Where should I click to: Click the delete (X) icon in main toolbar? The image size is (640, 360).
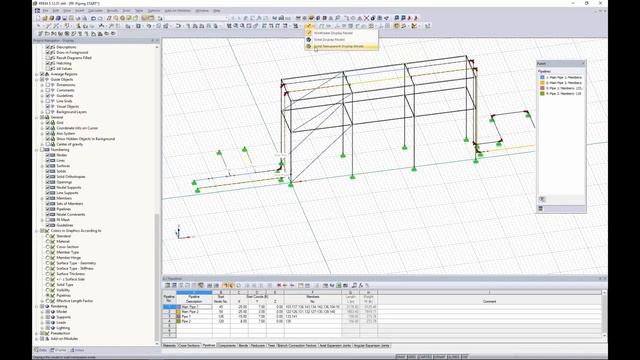[366, 18]
